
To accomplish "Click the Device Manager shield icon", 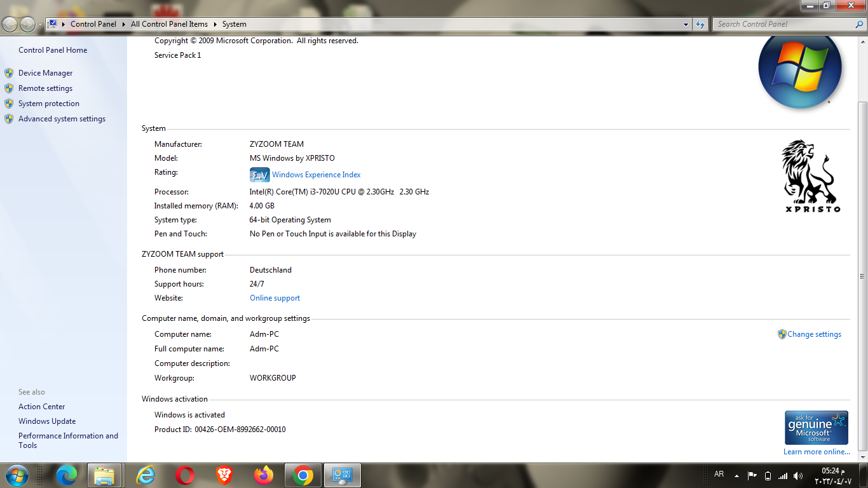I will coord(9,73).
